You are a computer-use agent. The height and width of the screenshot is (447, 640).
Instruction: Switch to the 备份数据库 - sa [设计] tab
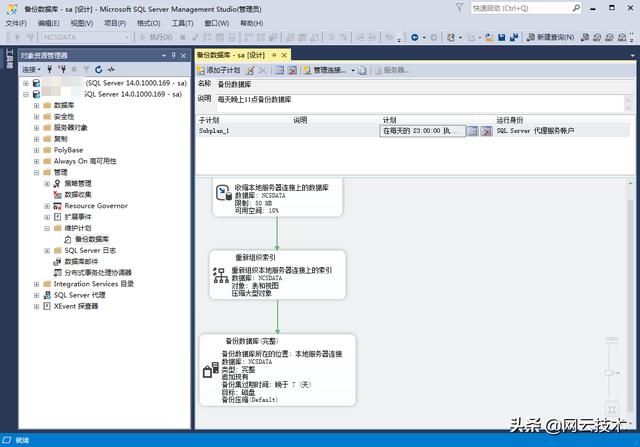point(231,55)
